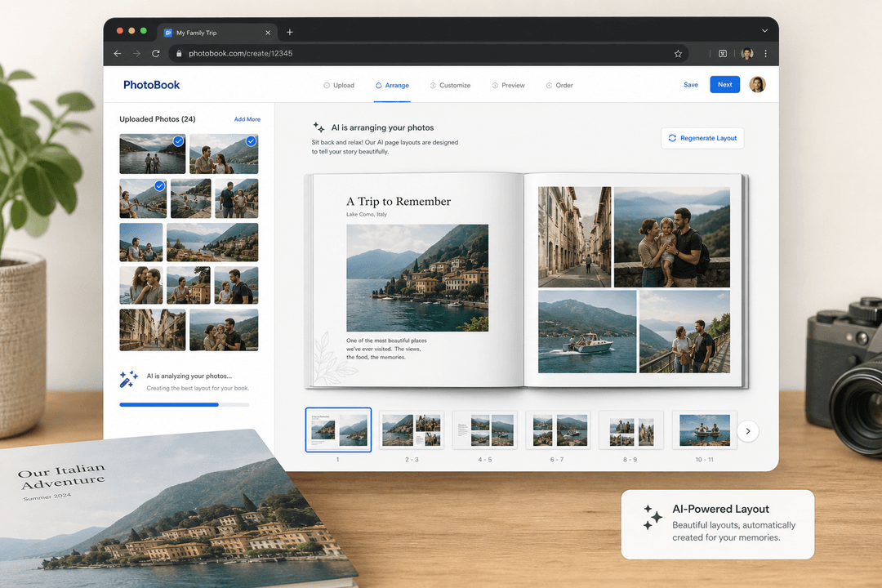Screen dimensions: 882x588
Task: Go back using browser back arrow
Action: 118,53
